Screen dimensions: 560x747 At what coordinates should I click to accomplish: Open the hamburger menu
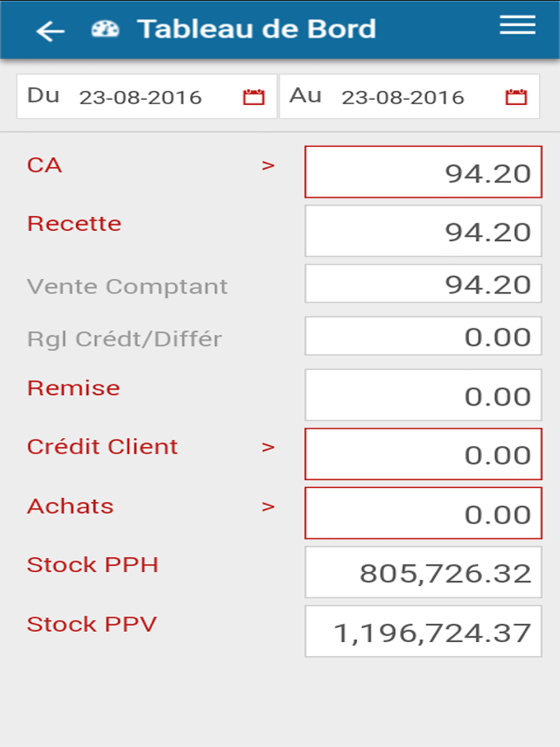517,25
